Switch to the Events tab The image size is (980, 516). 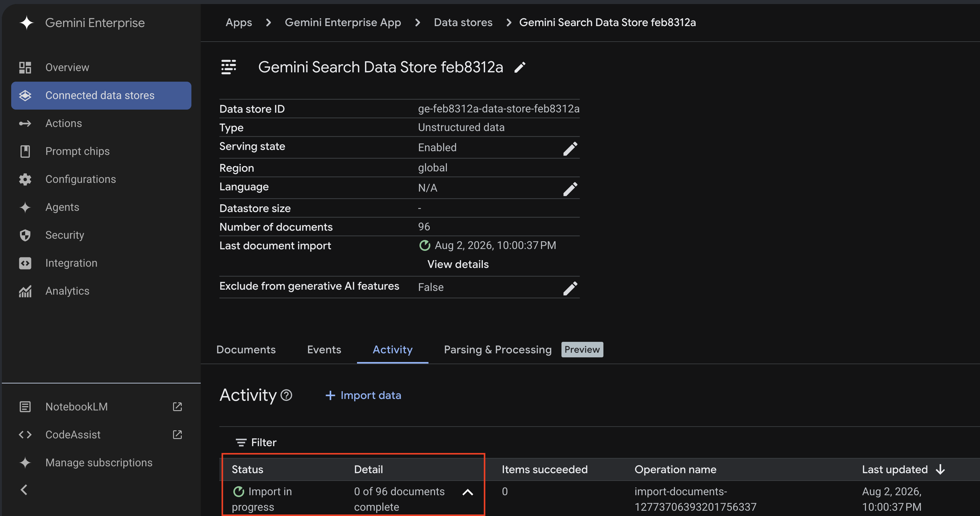tap(324, 350)
